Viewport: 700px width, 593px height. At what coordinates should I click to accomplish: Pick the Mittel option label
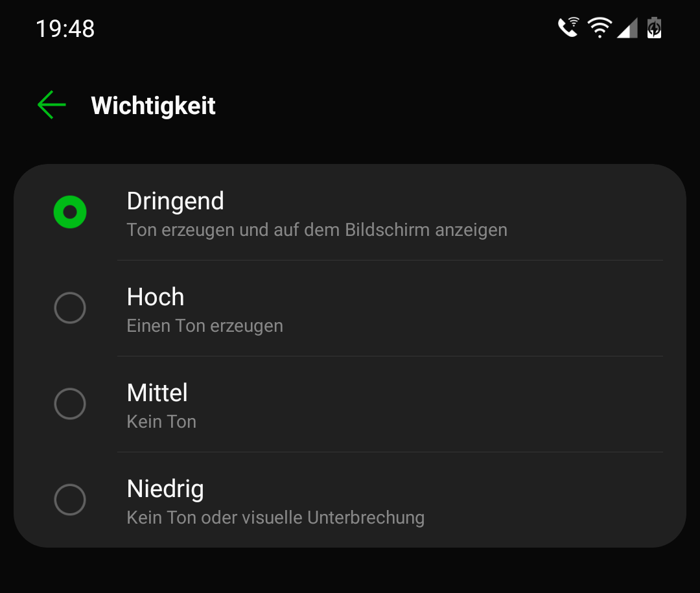click(157, 393)
